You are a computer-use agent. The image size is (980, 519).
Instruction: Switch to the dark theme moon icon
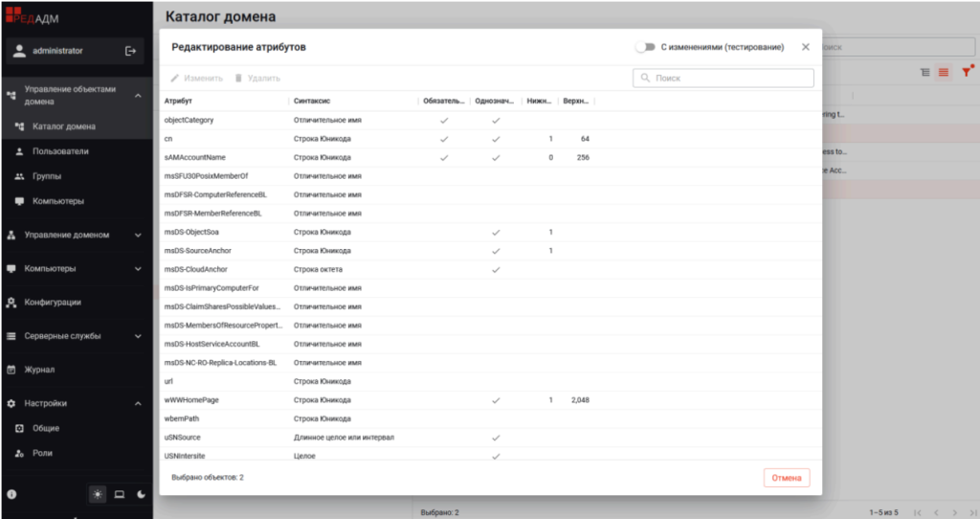tap(142, 494)
